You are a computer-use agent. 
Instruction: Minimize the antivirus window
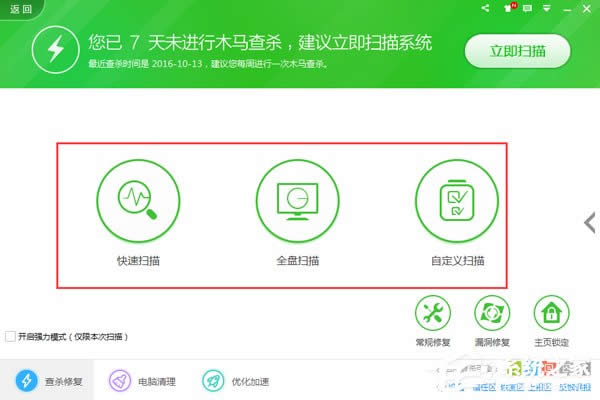566,9
